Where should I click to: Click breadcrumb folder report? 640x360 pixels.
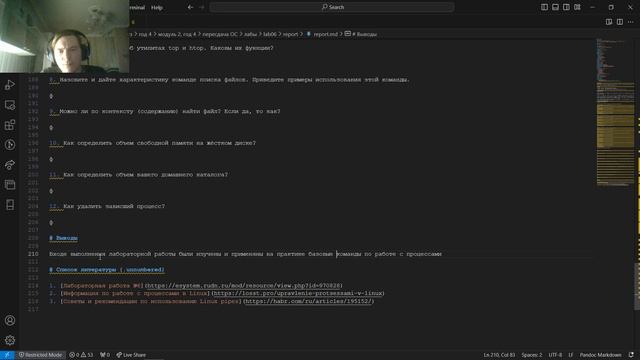[291, 34]
